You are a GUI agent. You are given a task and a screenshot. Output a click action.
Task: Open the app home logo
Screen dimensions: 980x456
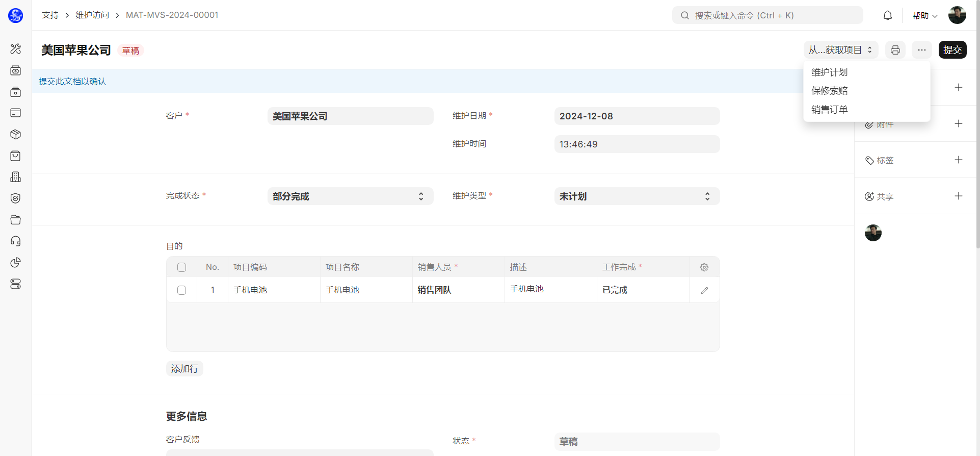pos(16,15)
